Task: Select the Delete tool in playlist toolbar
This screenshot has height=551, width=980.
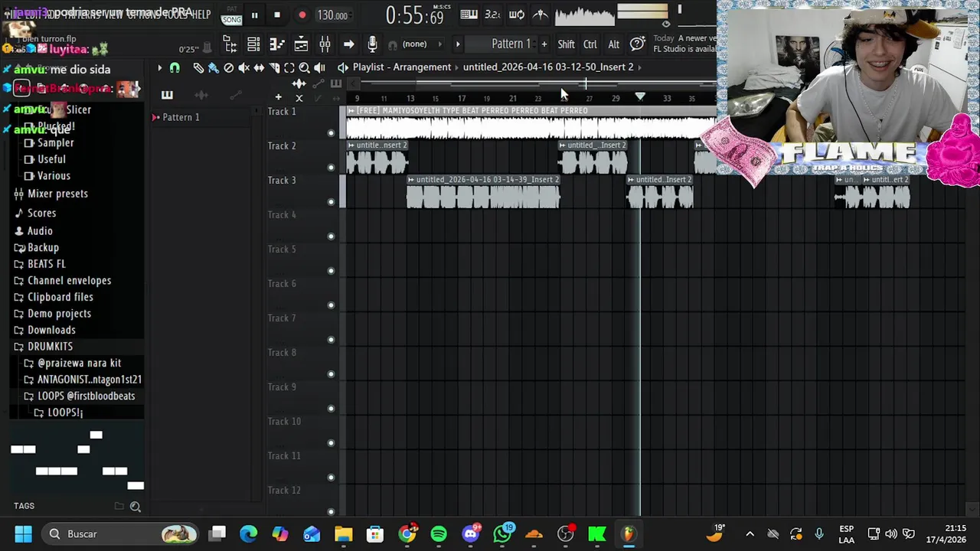Action: (228, 67)
